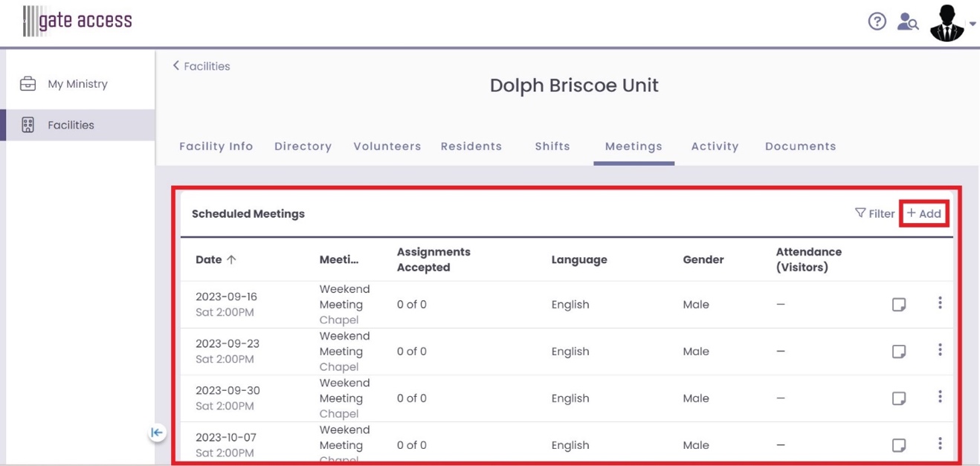Open three-dot menu for 2023-09-16 meeting
Screen dimensions: 980x466
pos(940,302)
